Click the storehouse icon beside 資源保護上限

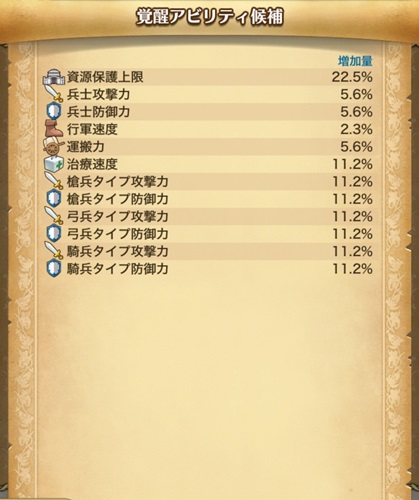54,77
